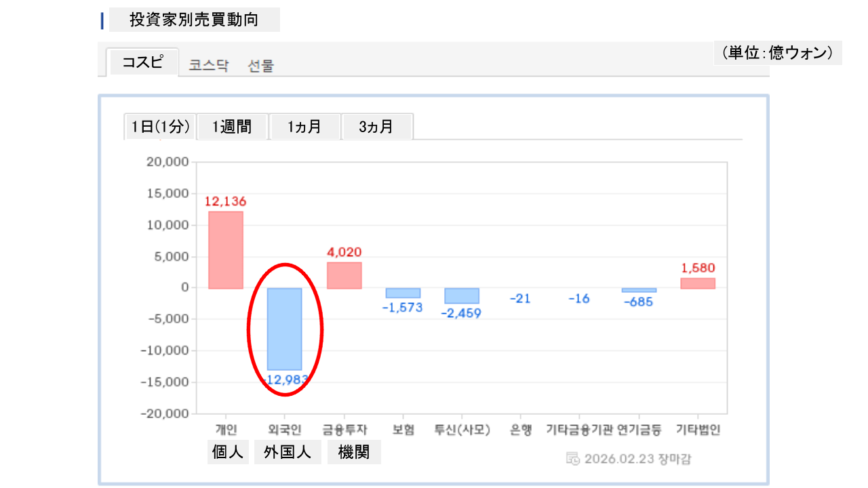This screenshot has height=488, width=868.
Task: Click the 個人 label below the chart
Action: tap(228, 453)
